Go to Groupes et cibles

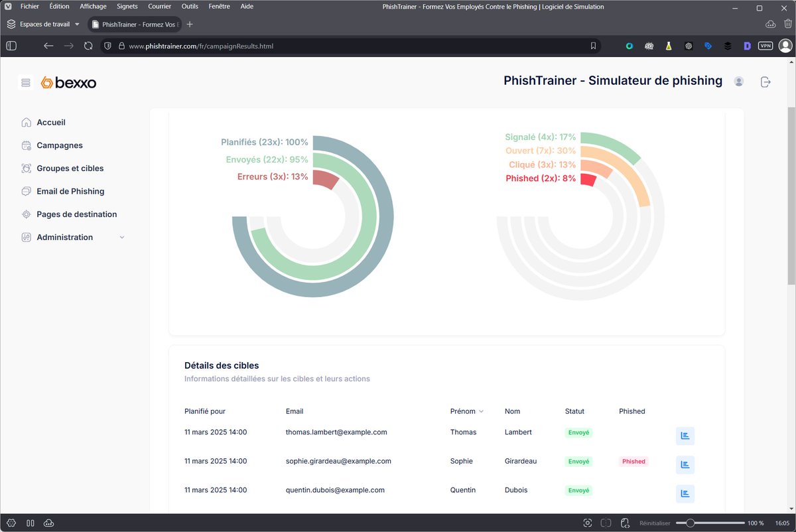pos(62,168)
